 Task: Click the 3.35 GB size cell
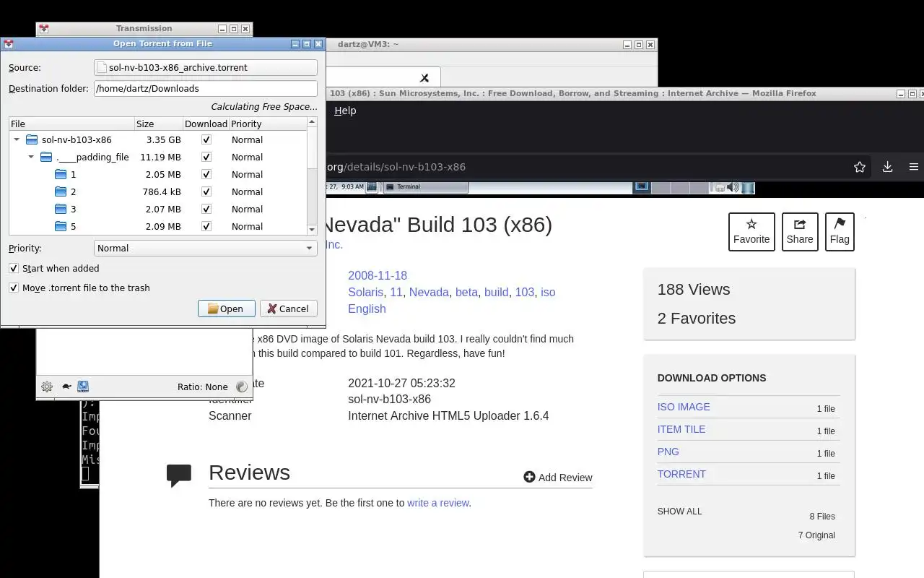pyautogui.click(x=163, y=139)
